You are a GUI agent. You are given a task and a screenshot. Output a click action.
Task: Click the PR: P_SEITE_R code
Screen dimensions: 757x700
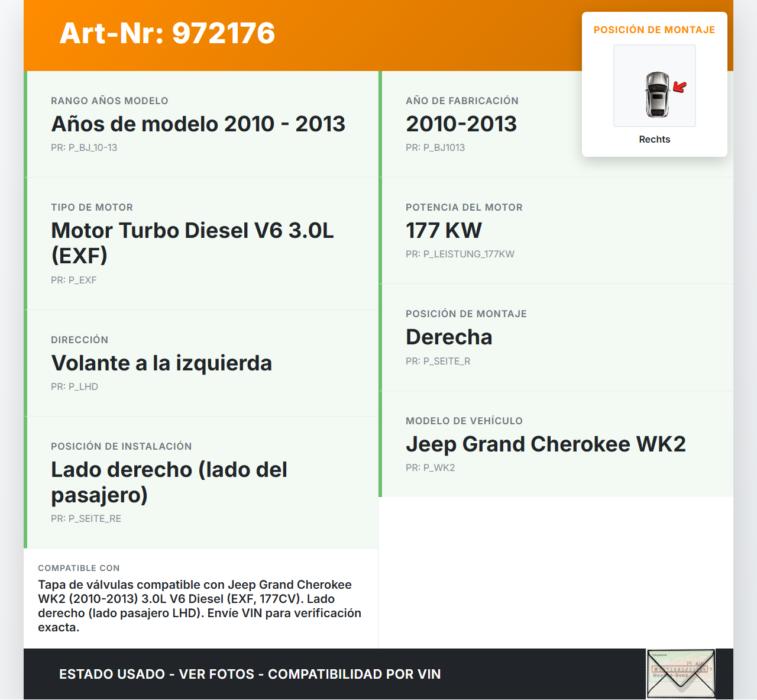438,362
